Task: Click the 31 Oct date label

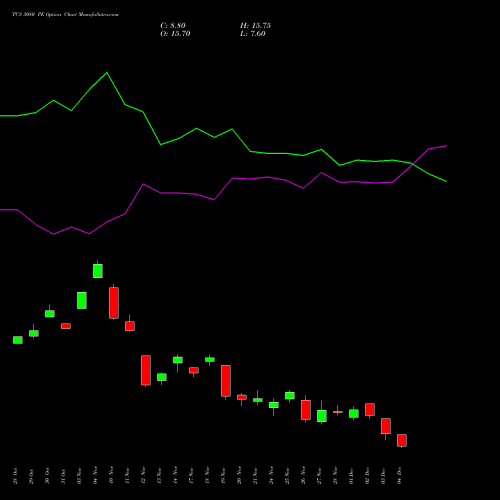Action: (x=63, y=476)
